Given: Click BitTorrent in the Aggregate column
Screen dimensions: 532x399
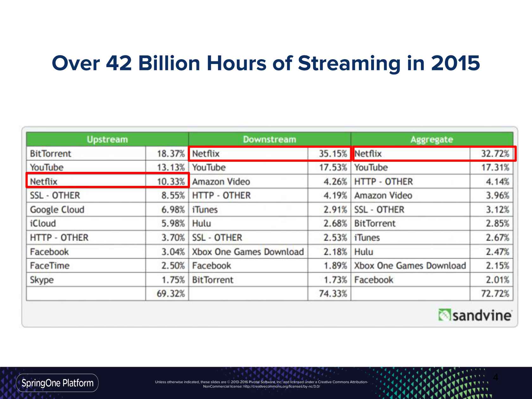Looking at the screenshot, I should click(x=375, y=224).
